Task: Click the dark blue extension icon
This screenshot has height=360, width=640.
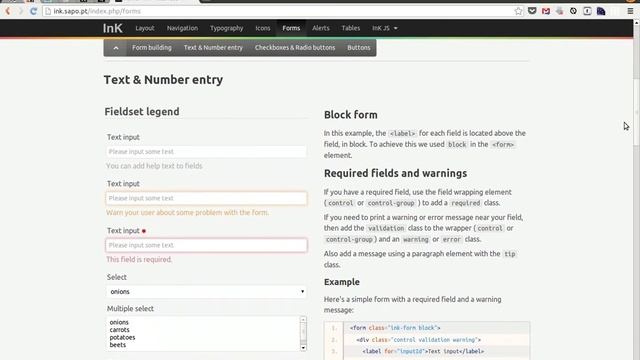Action: click(x=601, y=11)
